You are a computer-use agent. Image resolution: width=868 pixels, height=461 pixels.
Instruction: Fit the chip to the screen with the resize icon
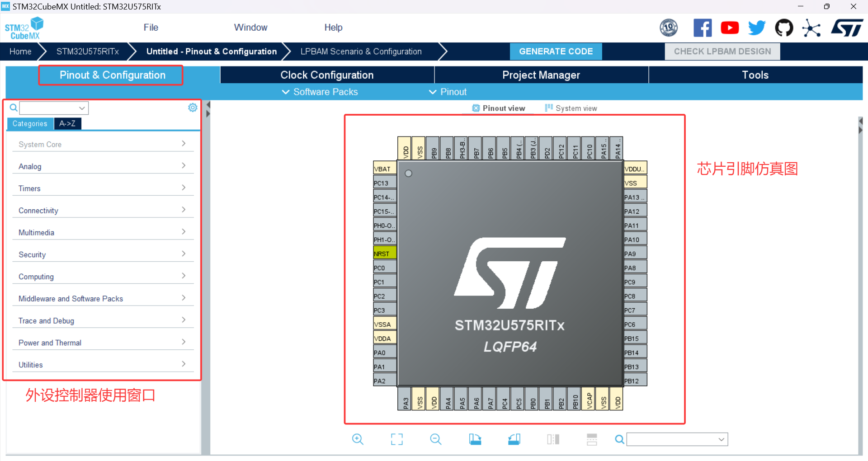coord(397,439)
